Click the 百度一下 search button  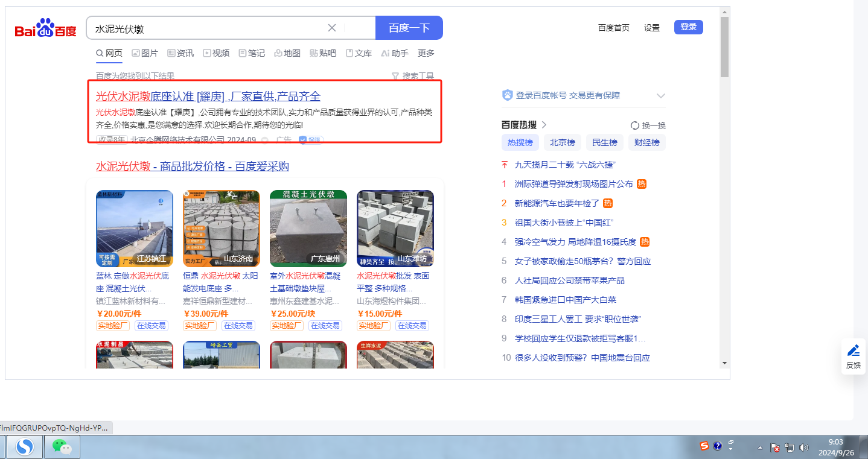click(x=409, y=28)
